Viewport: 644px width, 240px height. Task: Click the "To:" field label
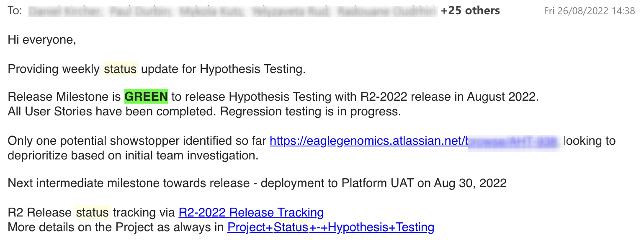(15, 11)
